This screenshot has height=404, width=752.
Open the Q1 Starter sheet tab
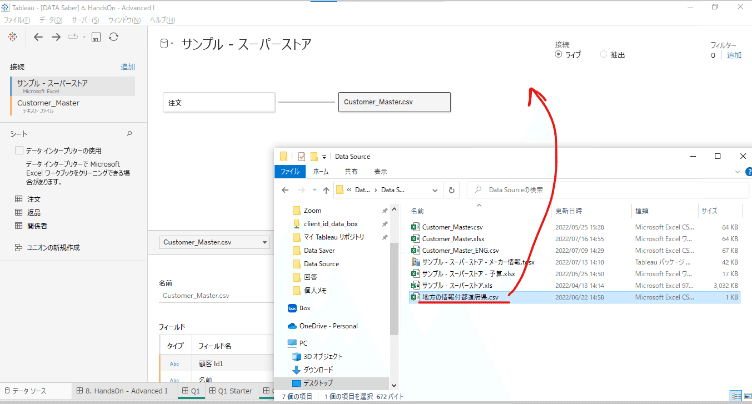point(231,391)
